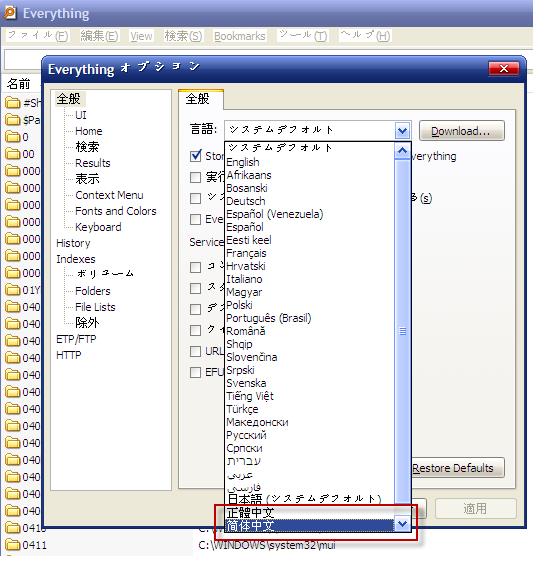Choose Deutsch in language list
The image size is (548, 567).
(246, 201)
